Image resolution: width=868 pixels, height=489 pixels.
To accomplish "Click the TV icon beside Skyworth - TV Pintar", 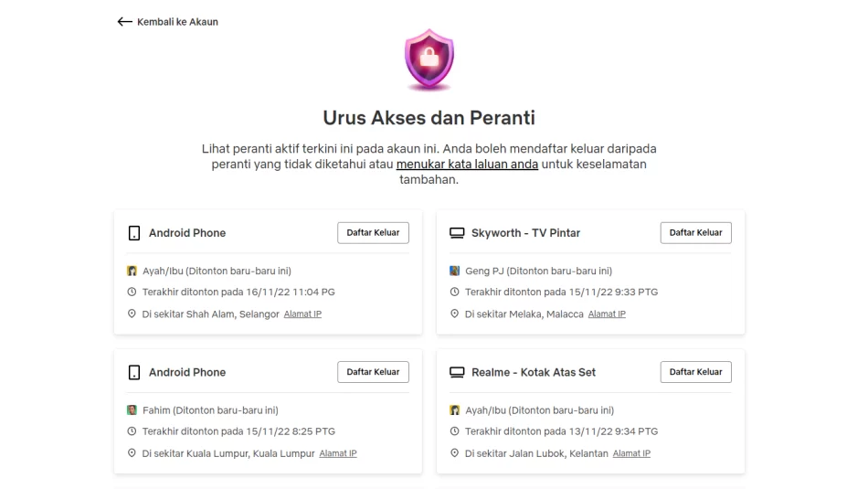I will tap(457, 233).
